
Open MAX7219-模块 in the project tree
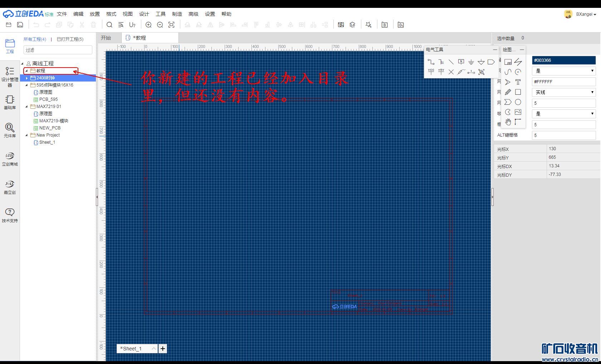click(x=54, y=121)
